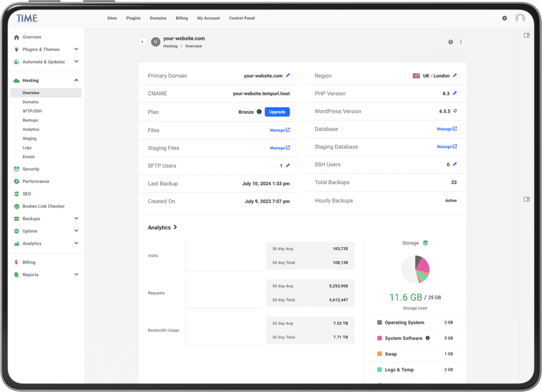Expand the Uptime sidebar section
The image size is (542, 392).
tap(76, 231)
